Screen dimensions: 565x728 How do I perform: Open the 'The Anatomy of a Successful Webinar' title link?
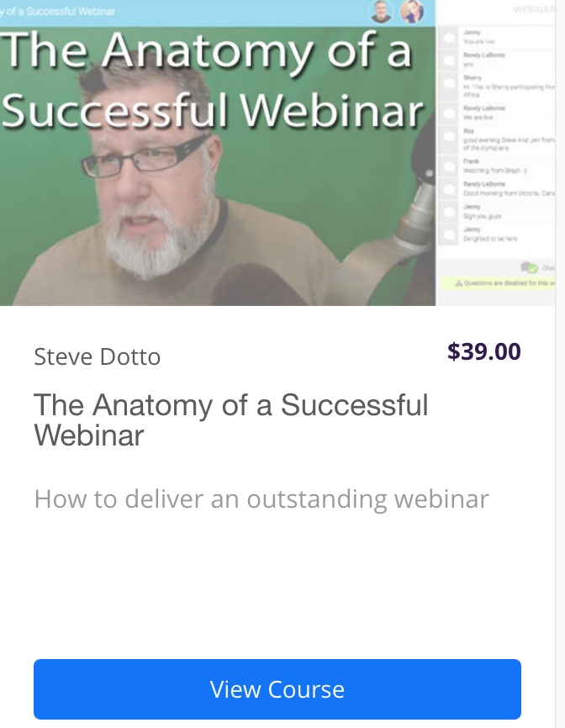[230, 419]
